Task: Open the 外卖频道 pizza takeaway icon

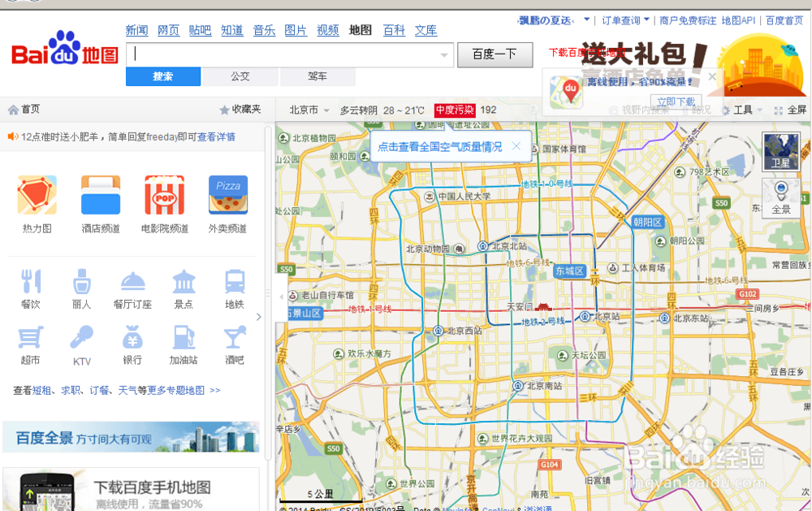Action: click(228, 195)
